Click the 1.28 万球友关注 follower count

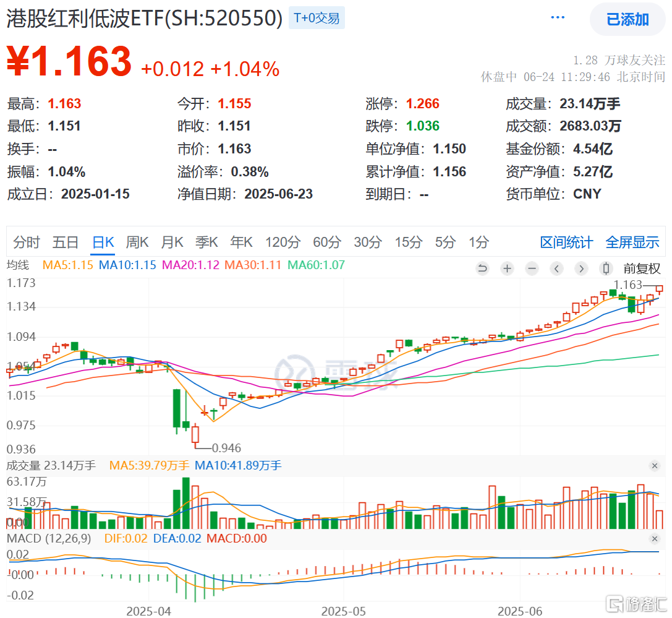point(619,60)
